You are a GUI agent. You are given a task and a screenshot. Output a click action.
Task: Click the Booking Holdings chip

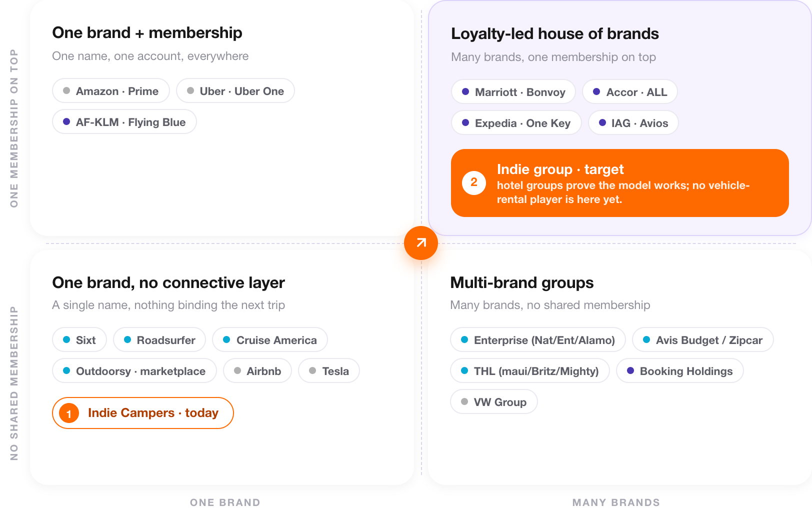click(680, 371)
